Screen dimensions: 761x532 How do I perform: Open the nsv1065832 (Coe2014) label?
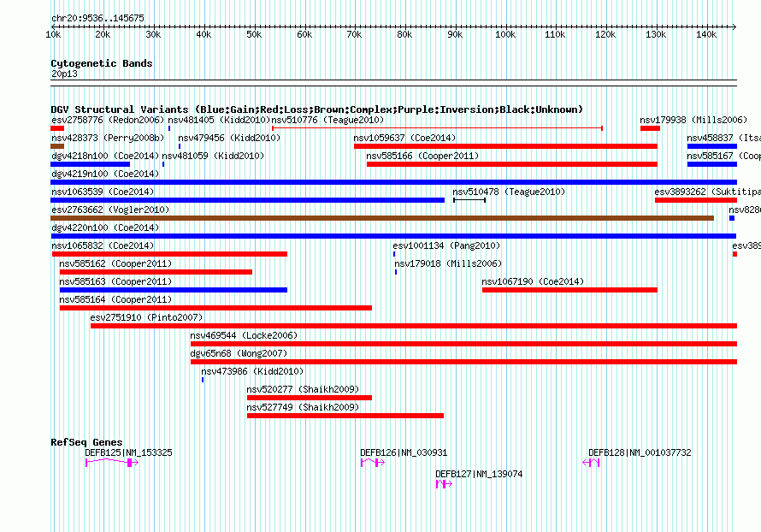(103, 245)
